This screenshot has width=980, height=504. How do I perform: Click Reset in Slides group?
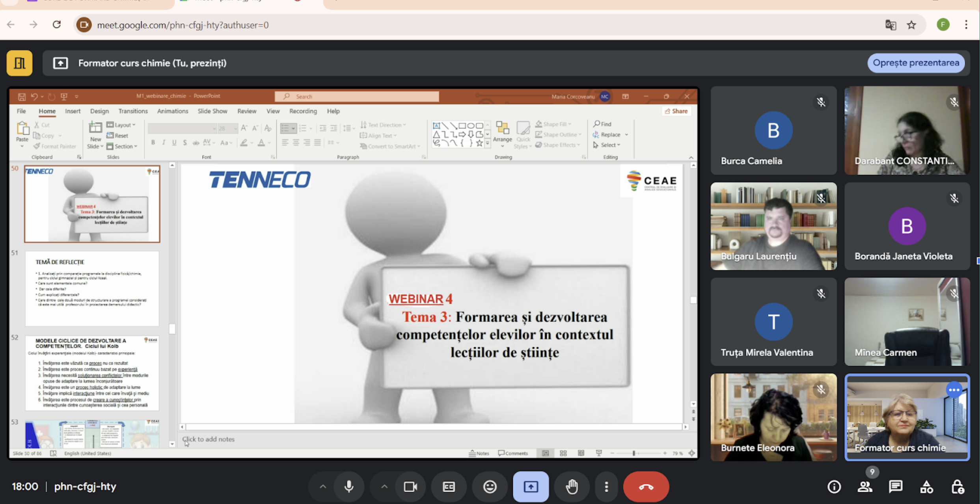(117, 136)
